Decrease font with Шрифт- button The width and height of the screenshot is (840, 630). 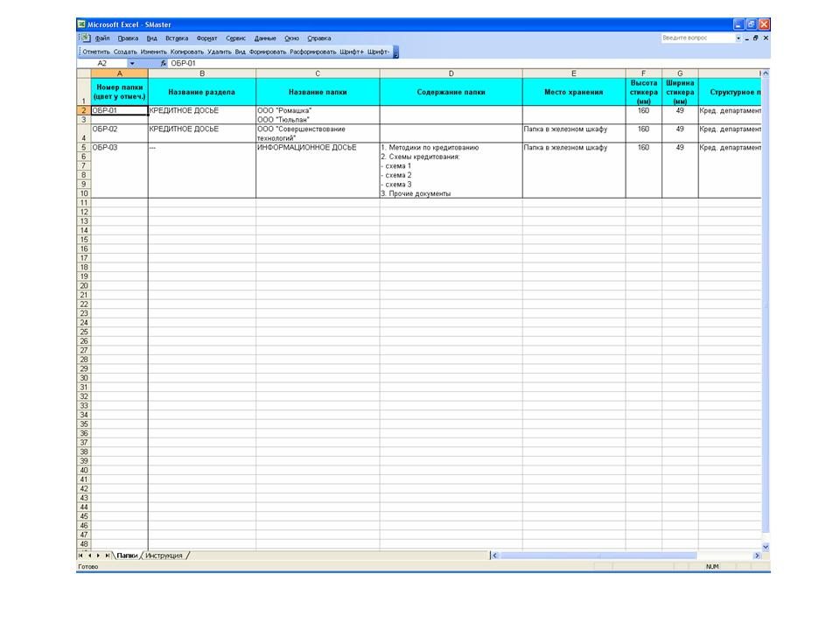378,52
